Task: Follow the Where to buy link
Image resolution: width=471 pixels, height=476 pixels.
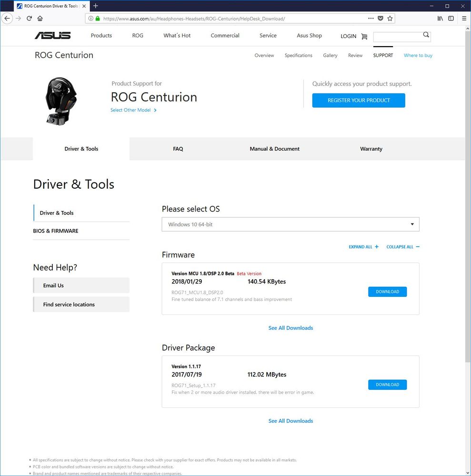Action: [418, 55]
